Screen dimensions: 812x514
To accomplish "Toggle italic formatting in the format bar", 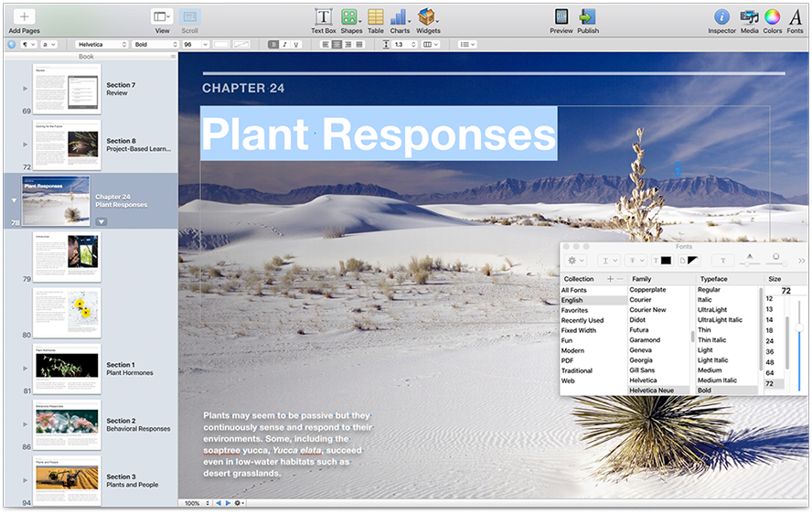I will 284,44.
